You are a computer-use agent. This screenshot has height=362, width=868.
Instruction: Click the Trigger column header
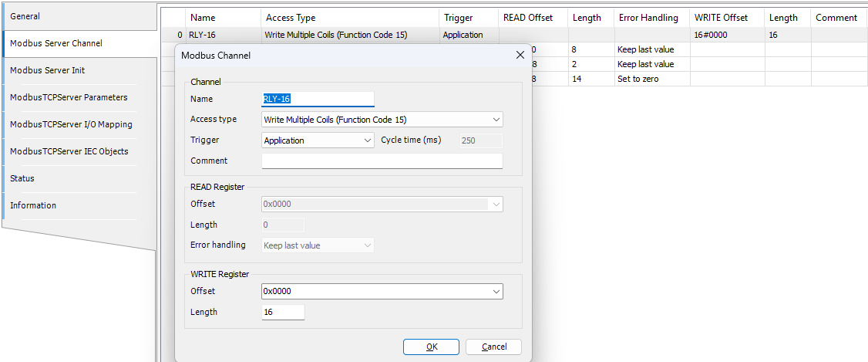[469, 18]
